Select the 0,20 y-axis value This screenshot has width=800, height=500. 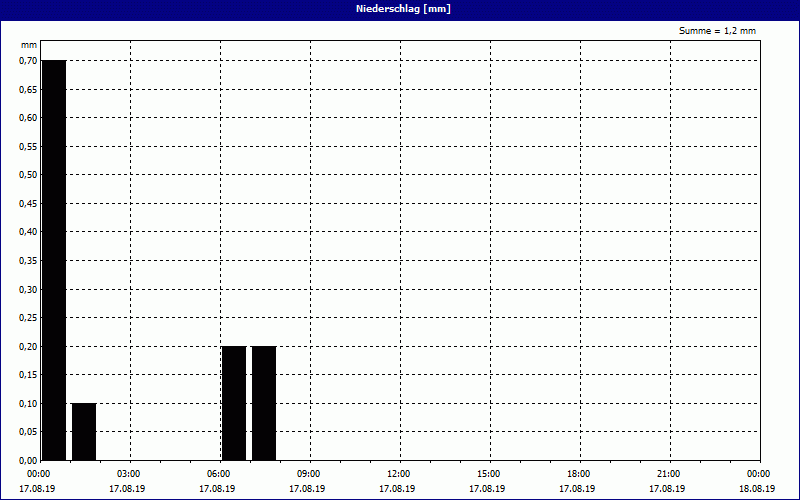pyautogui.click(x=29, y=346)
